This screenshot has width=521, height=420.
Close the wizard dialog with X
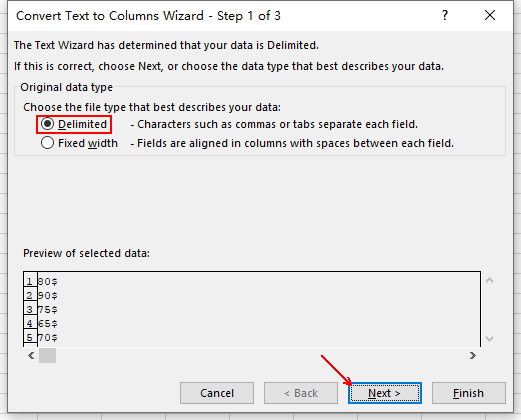[x=490, y=15]
